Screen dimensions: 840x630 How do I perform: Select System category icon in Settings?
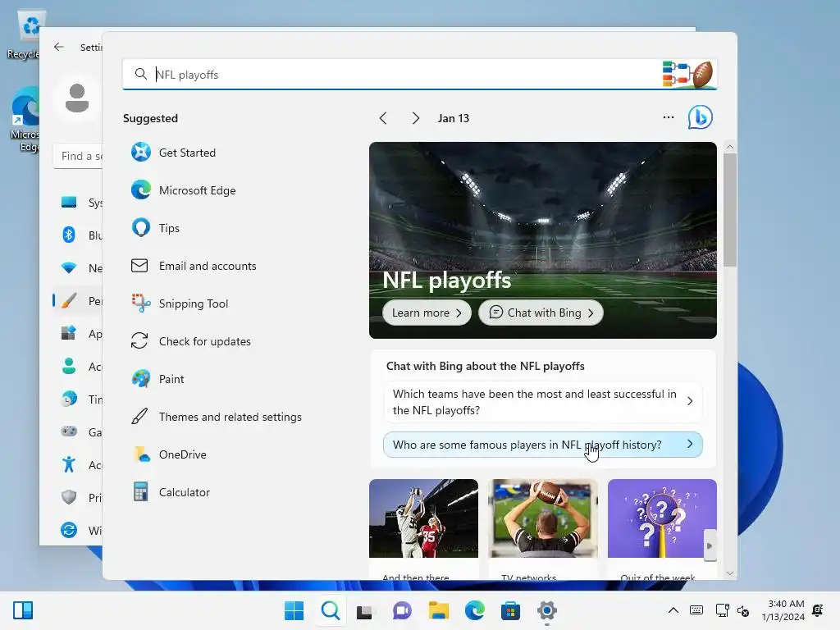[x=69, y=202]
